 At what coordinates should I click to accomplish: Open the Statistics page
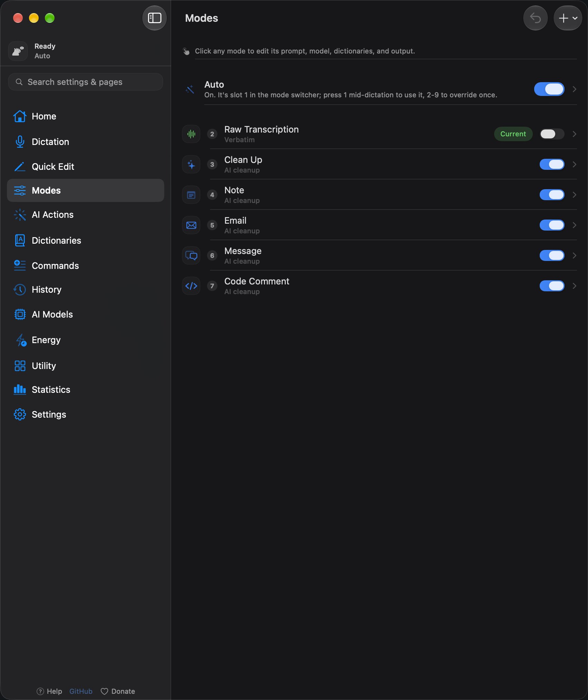click(86, 390)
